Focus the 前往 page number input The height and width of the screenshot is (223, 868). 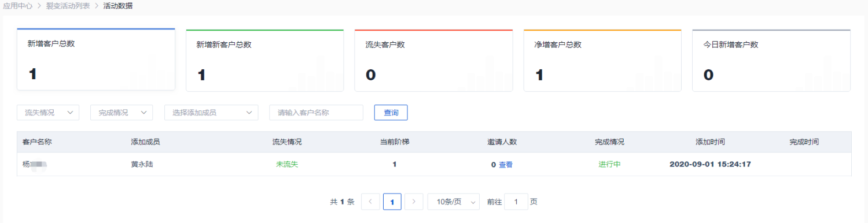click(x=516, y=202)
